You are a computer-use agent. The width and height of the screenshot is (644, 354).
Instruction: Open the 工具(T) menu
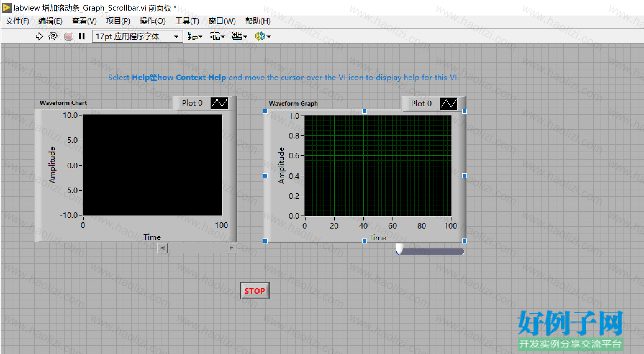click(187, 21)
